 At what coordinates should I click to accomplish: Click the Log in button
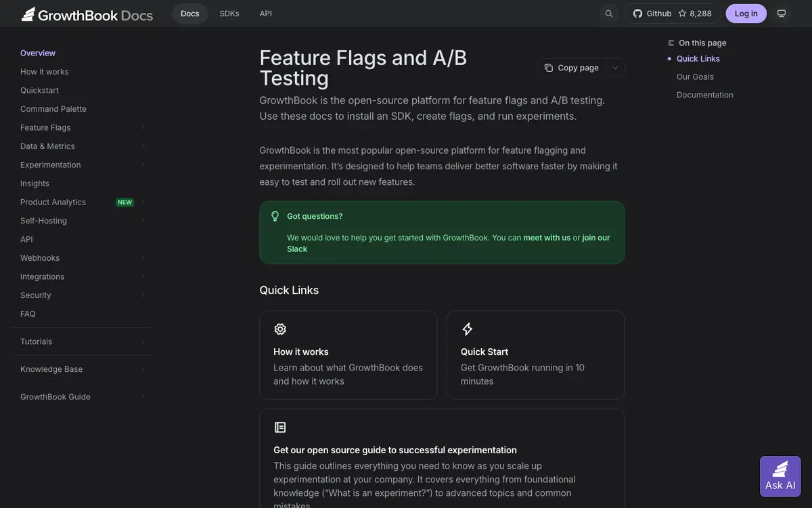[746, 14]
